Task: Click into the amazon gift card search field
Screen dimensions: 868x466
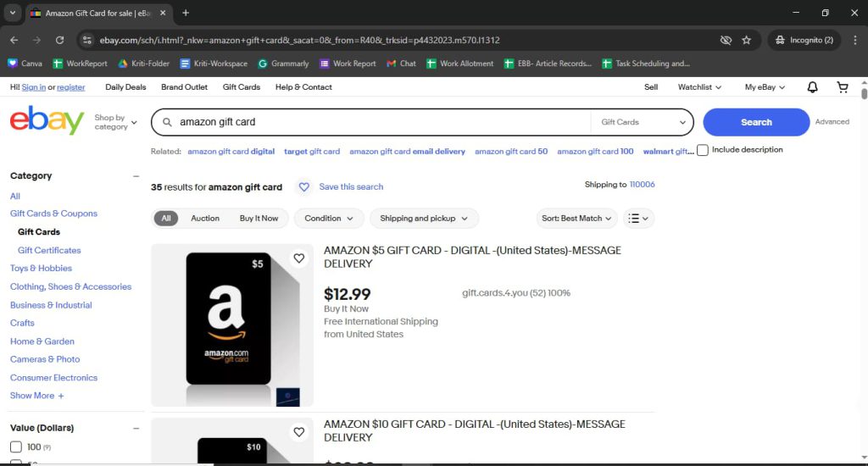Action: 382,122
